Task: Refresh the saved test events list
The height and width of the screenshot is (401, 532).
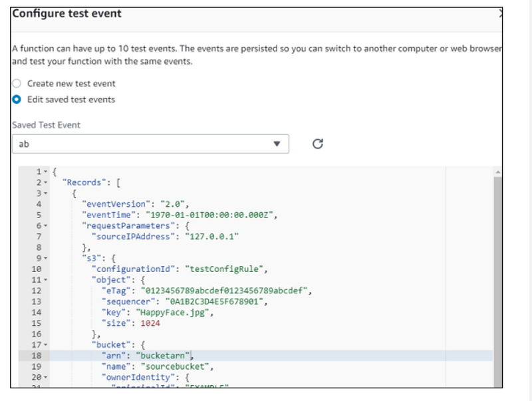Action: coord(317,144)
